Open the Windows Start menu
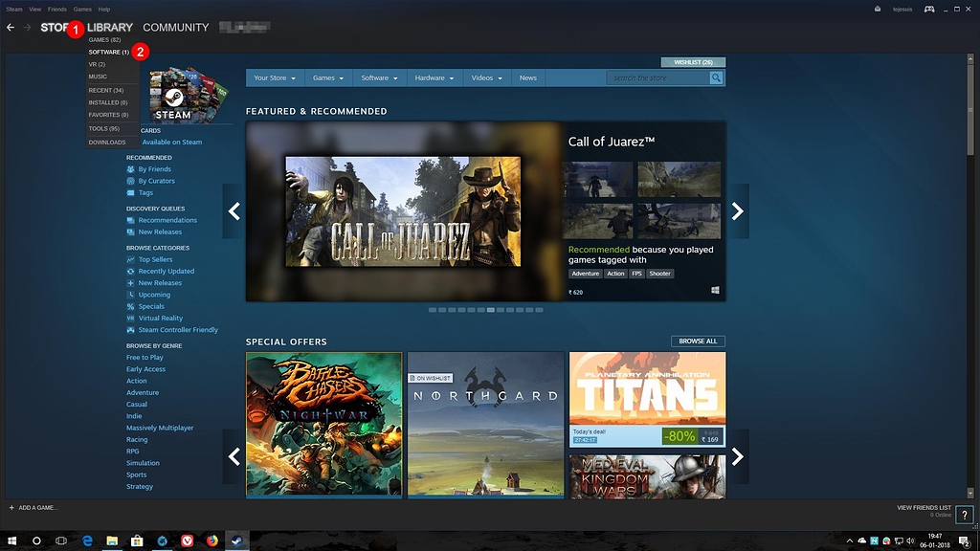Image resolution: width=980 pixels, height=551 pixels. (x=11, y=541)
